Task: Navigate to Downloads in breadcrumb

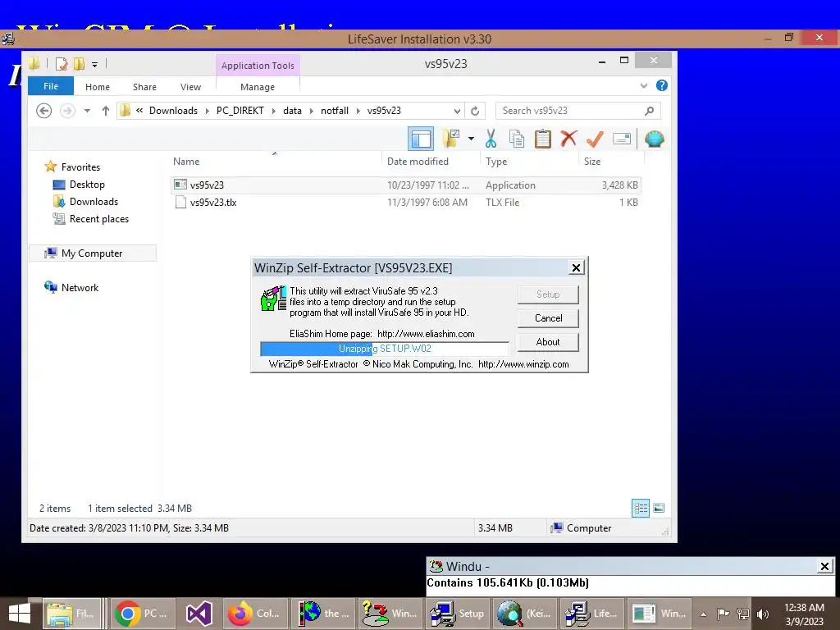Action: 174,111
